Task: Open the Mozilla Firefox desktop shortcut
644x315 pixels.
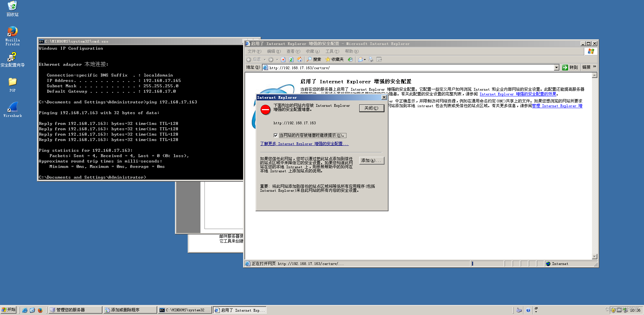Action: point(12,36)
